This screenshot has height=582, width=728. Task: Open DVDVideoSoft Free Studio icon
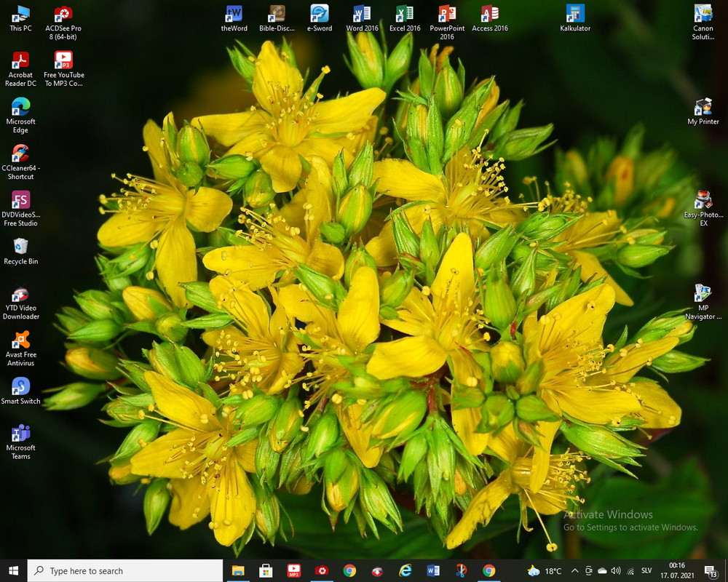click(x=20, y=209)
